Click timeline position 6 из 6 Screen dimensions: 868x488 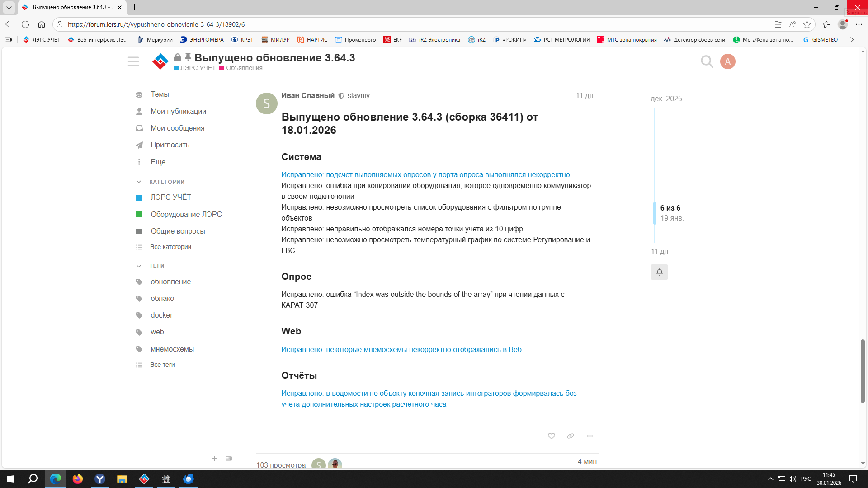point(670,208)
